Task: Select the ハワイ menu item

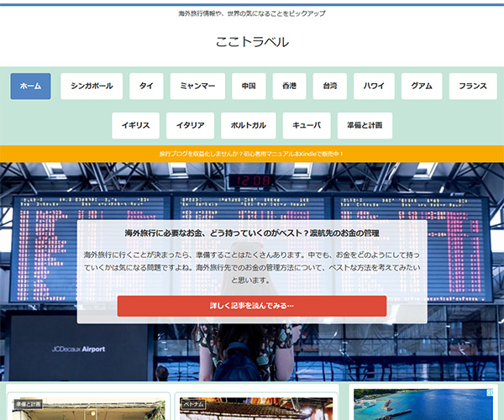Action: coord(374,87)
